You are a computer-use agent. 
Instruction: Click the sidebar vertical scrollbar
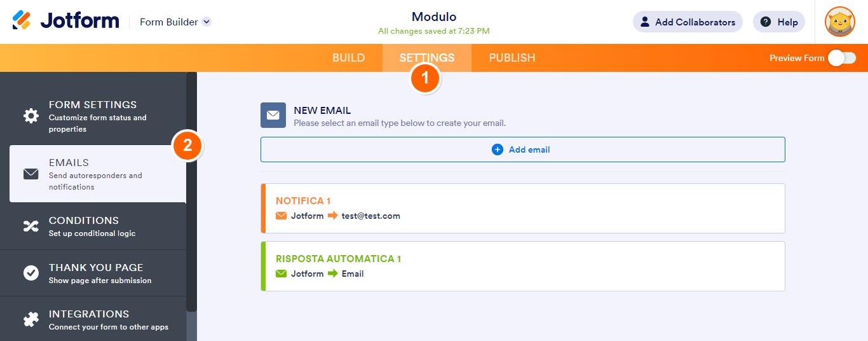191,191
